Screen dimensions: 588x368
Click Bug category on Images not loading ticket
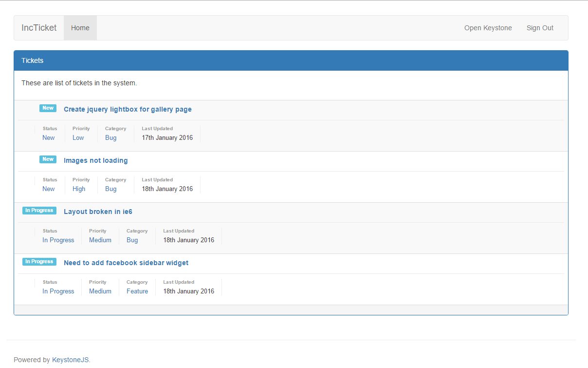[x=111, y=189]
